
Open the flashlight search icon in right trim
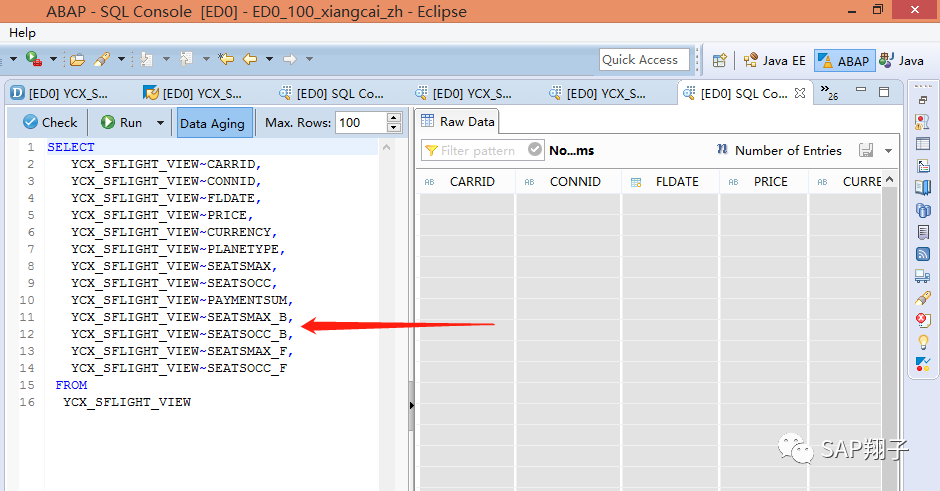point(923,298)
